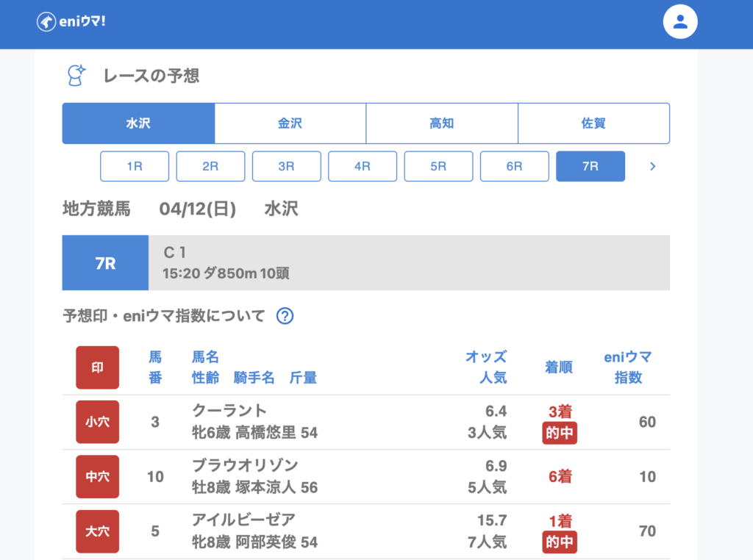Select race 4R button

tap(363, 167)
